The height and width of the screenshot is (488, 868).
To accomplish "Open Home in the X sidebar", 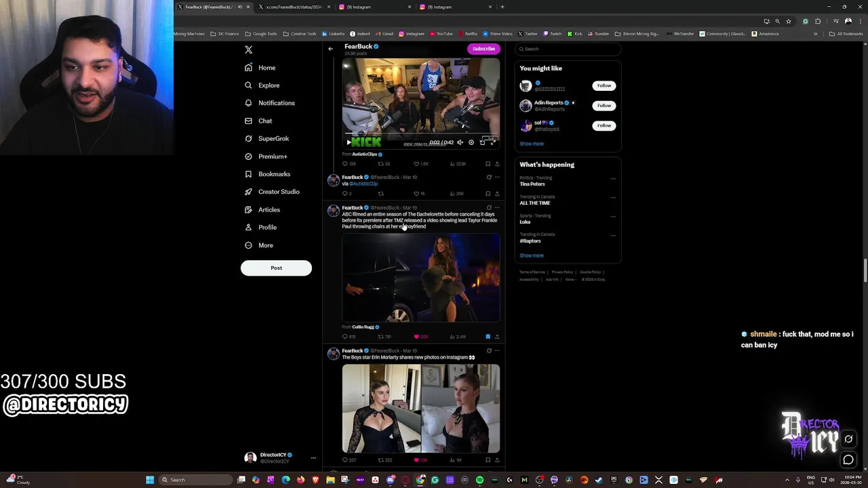I will 260,68.
